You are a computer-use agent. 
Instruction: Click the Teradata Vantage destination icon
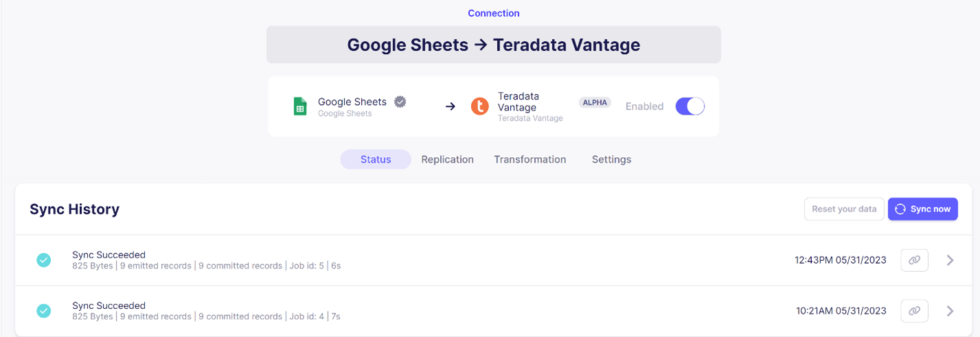click(479, 106)
